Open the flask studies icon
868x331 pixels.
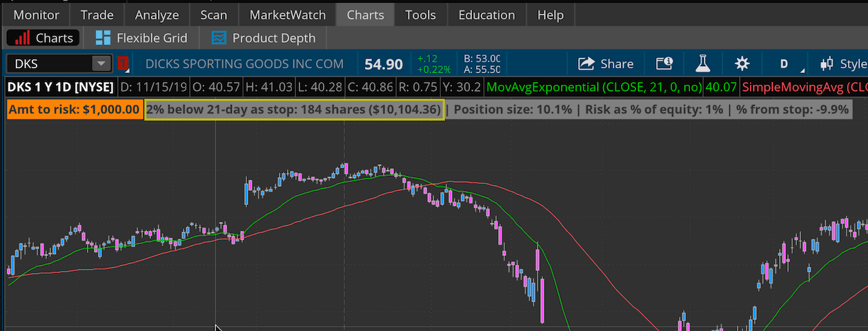pyautogui.click(x=702, y=63)
